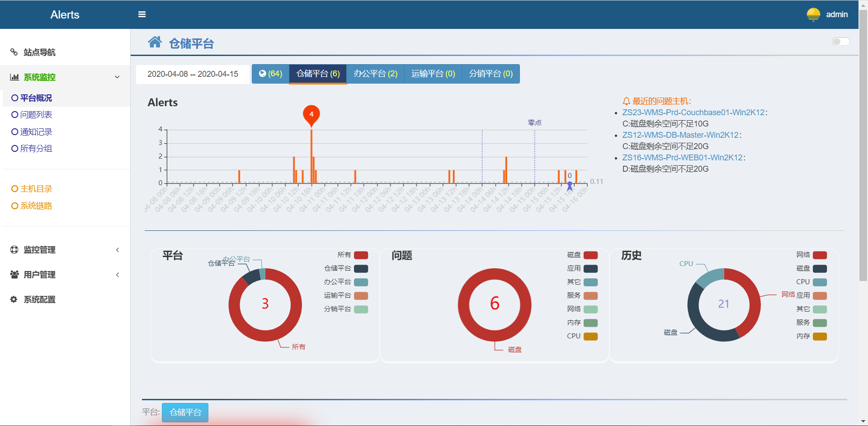The height and width of the screenshot is (426, 868).
Task: Click the admin avatar icon
Action: click(813, 14)
